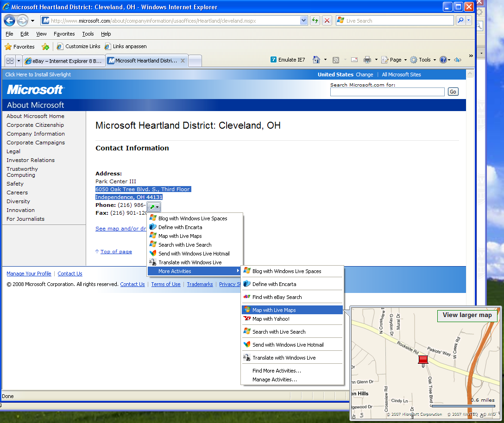This screenshot has height=423, width=504.
Task: Click the Live Search magnifier button
Action: pyautogui.click(x=460, y=21)
